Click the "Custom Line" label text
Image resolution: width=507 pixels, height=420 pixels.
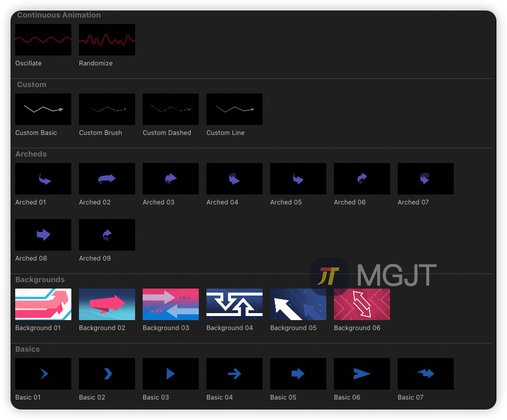[225, 133]
